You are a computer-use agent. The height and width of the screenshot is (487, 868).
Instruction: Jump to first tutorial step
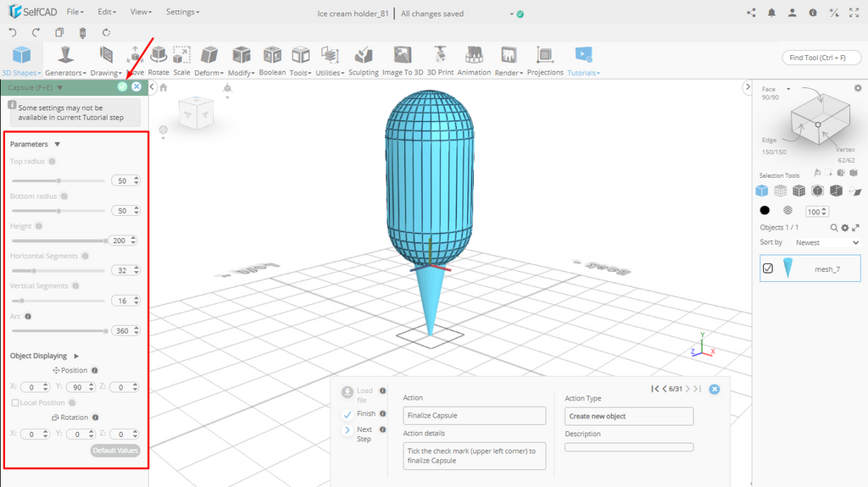point(655,389)
